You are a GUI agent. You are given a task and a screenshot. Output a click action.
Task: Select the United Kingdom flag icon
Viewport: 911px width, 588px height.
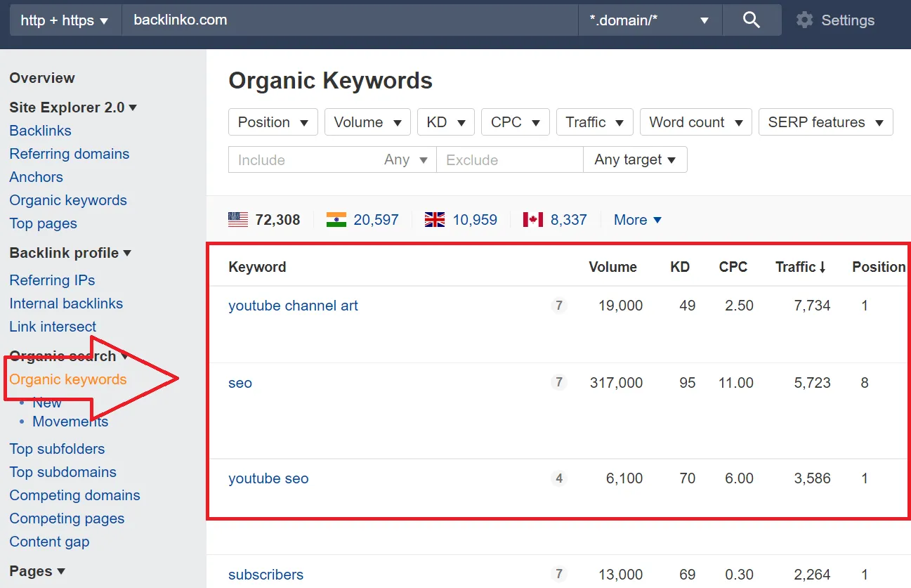(435, 220)
